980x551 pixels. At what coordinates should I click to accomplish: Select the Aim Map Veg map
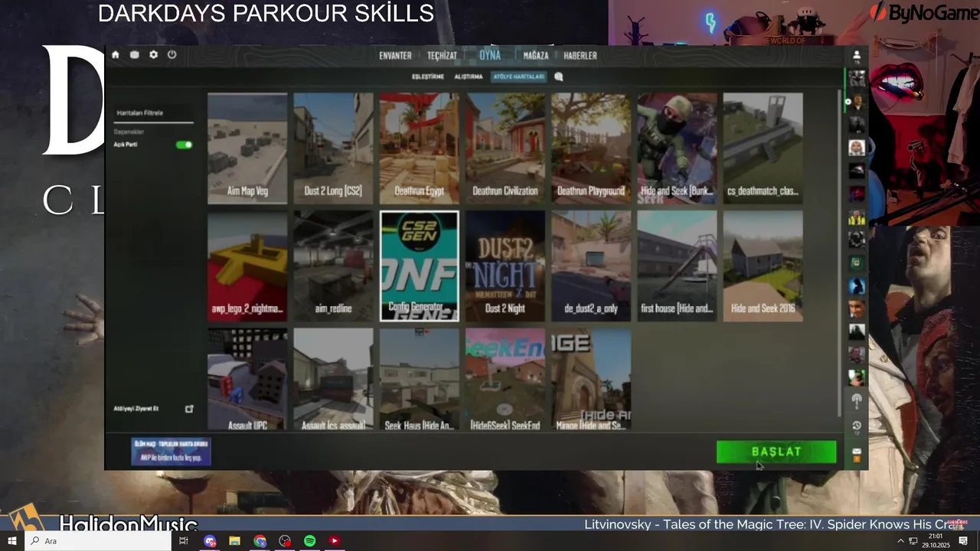(x=247, y=148)
